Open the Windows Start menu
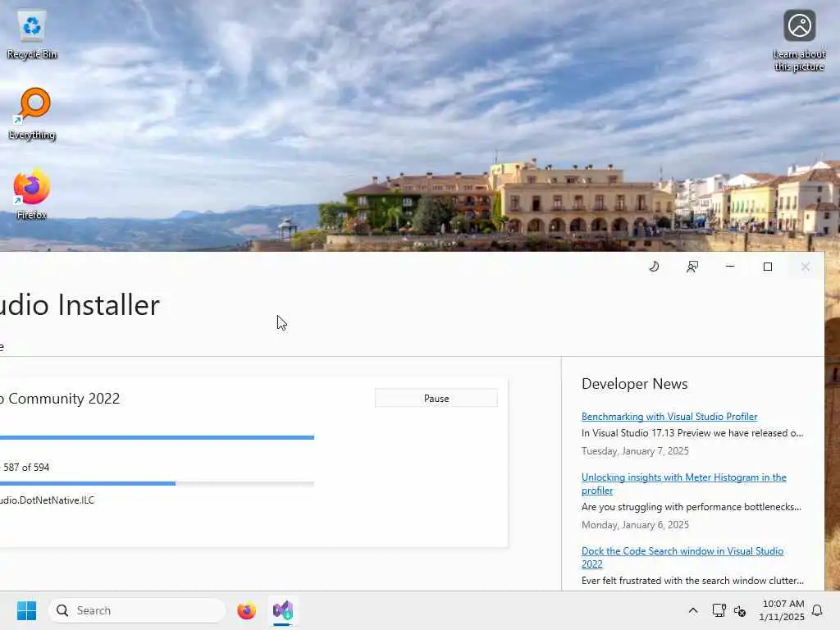This screenshot has width=840, height=630. [x=26, y=610]
